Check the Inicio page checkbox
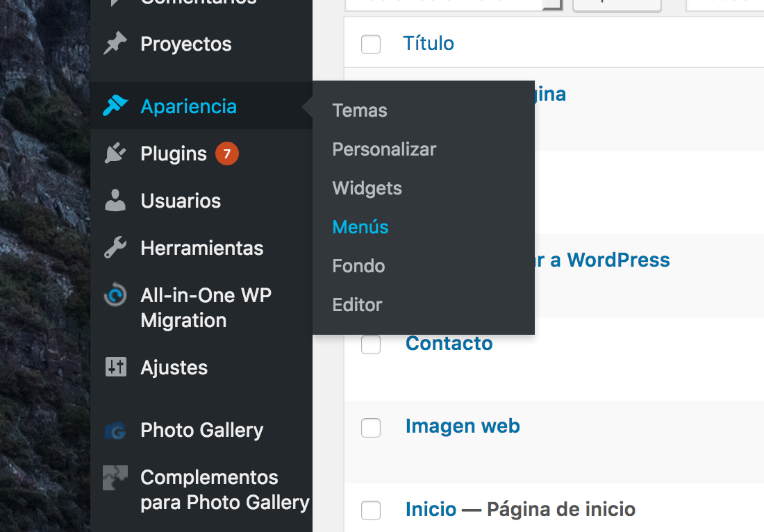The image size is (764, 532). [x=371, y=510]
